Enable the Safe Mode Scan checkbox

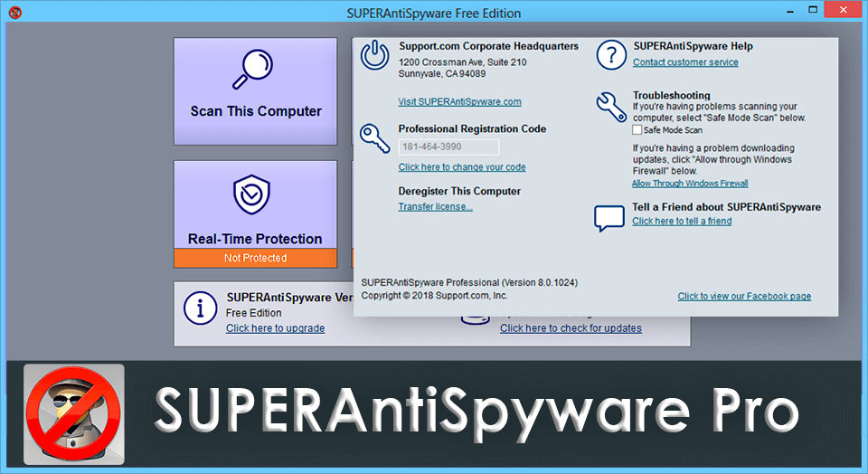[637, 130]
